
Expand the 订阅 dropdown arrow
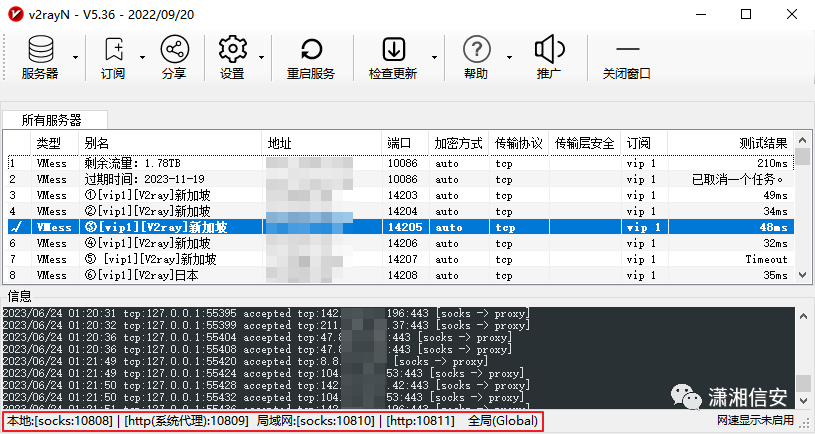click(142, 57)
